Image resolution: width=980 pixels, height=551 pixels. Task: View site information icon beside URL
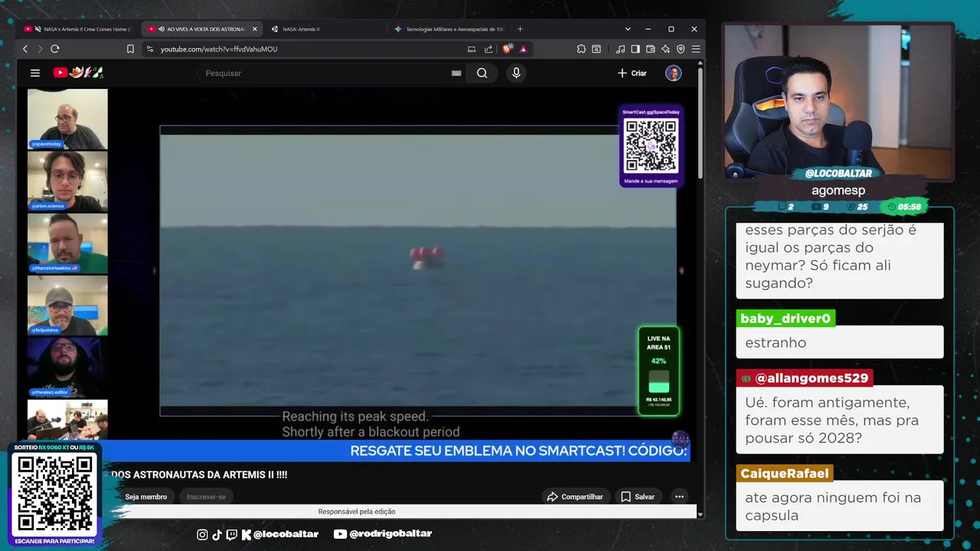pos(149,49)
